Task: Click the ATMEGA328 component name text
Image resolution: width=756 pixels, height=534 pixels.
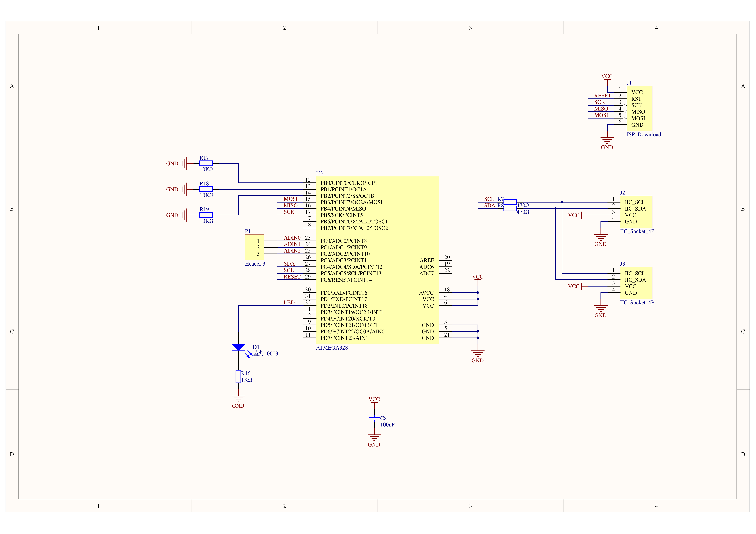Action: (x=332, y=348)
